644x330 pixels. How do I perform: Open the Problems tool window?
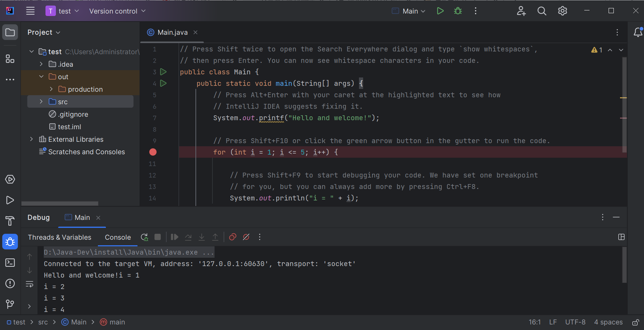(10, 283)
